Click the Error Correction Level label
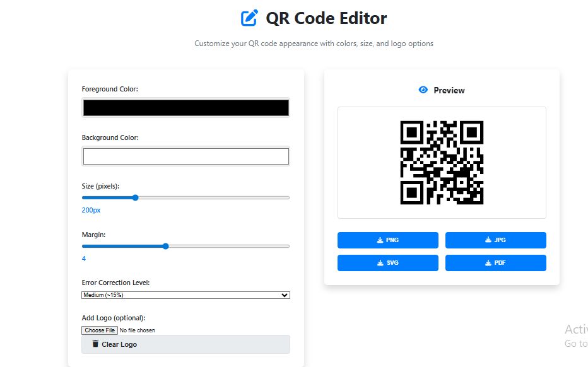 [115, 283]
